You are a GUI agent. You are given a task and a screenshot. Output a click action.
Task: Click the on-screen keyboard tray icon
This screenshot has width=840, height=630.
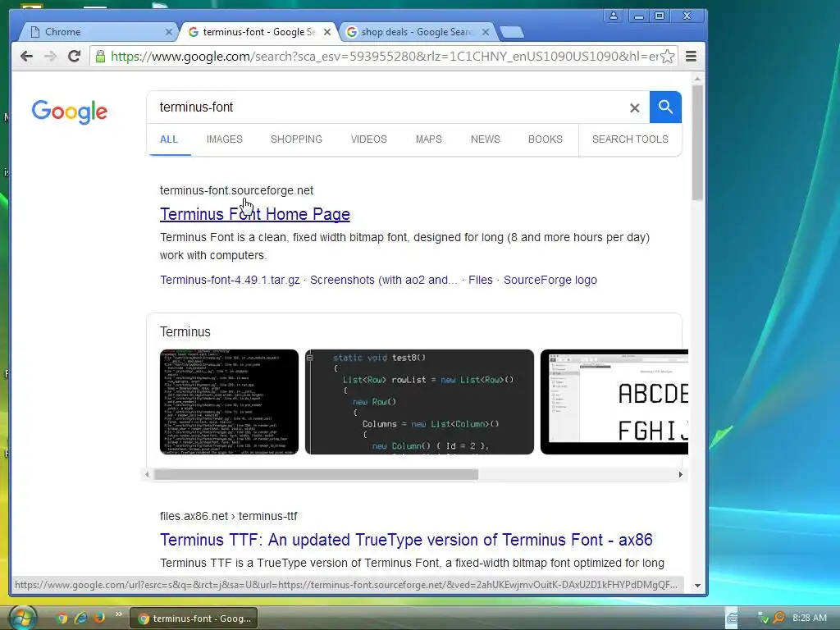tap(731, 619)
